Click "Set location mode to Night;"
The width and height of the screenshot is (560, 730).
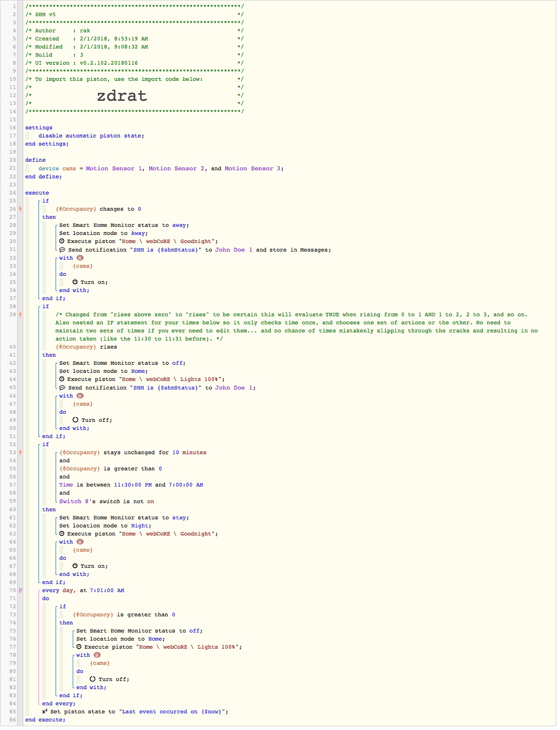[x=106, y=526]
